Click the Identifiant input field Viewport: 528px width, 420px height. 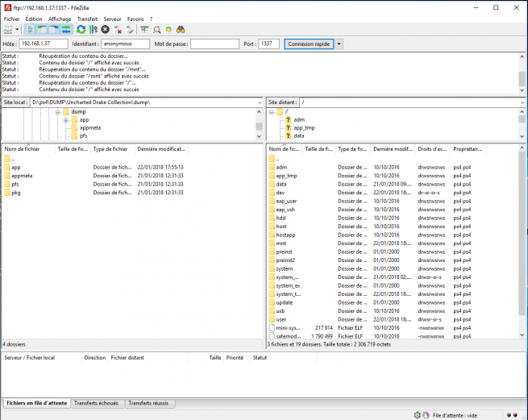[125, 44]
